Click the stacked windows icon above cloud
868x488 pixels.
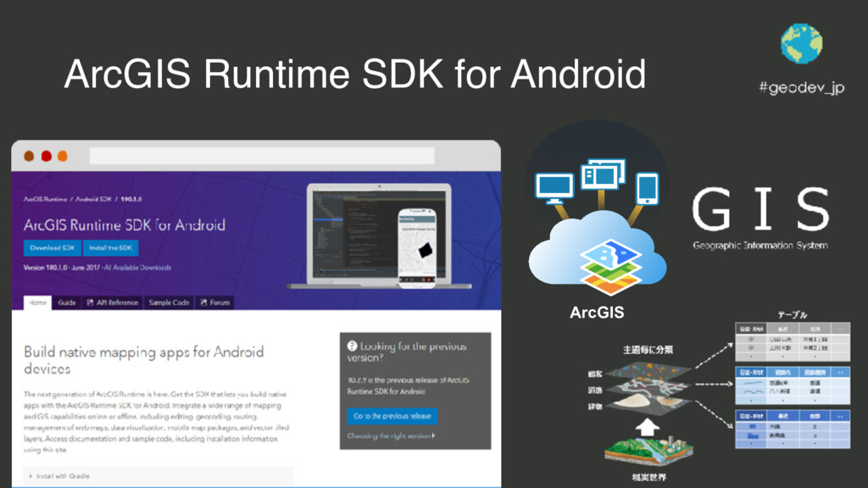603,175
